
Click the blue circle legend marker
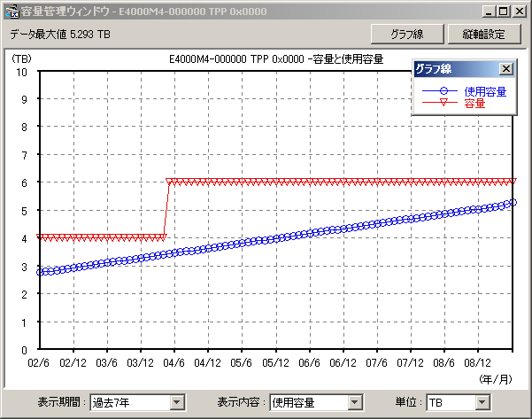[443, 91]
